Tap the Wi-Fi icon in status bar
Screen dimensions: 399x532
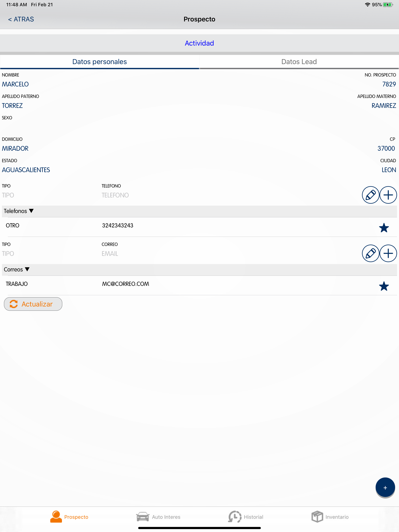pyautogui.click(x=367, y=4)
